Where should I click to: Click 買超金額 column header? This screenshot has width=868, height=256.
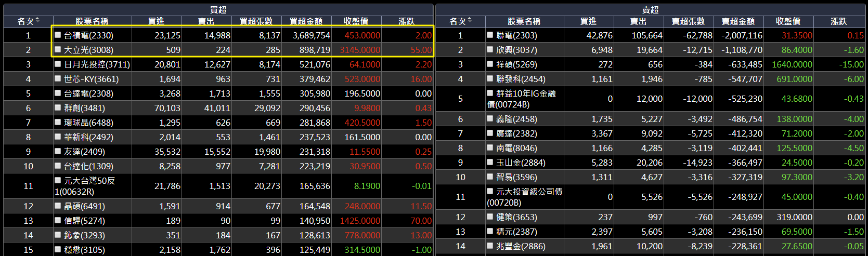coord(306,21)
